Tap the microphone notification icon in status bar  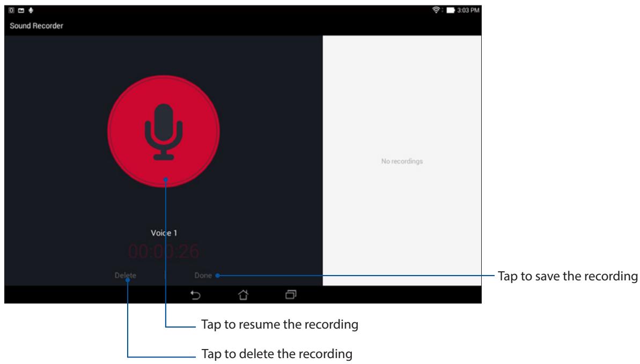click(x=31, y=10)
